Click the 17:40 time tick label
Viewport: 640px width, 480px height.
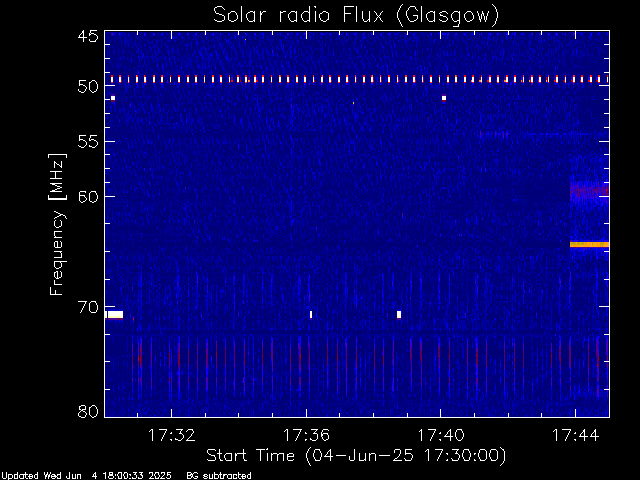point(441,435)
